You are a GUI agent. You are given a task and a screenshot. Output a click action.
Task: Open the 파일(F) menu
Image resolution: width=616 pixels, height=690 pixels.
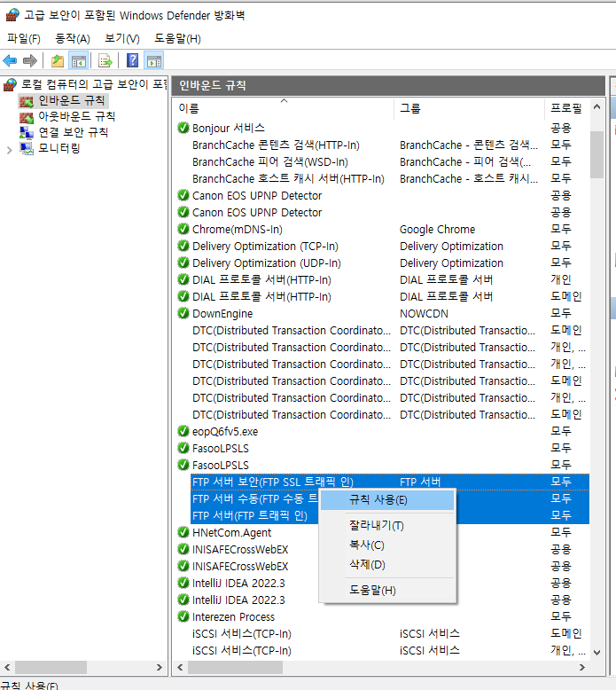tap(24, 39)
